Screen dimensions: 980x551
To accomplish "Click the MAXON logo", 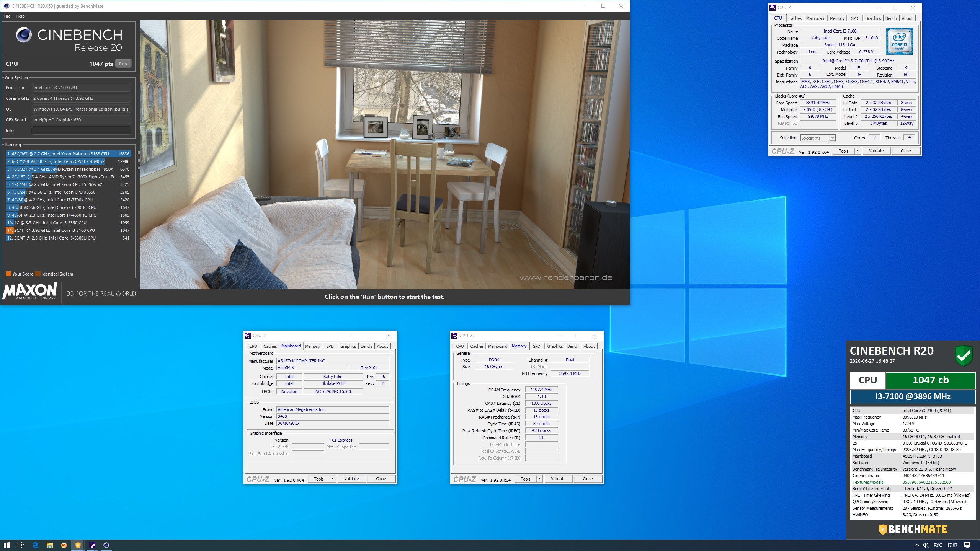I will [x=30, y=291].
